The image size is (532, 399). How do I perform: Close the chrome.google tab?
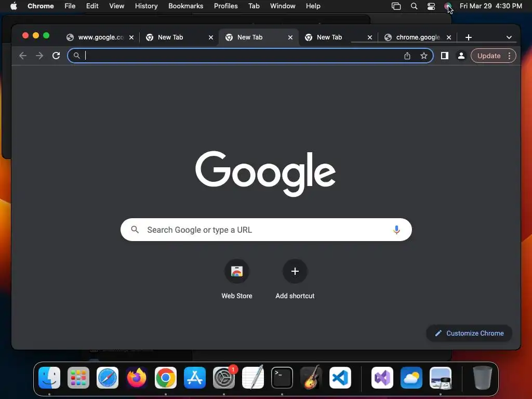click(x=449, y=37)
